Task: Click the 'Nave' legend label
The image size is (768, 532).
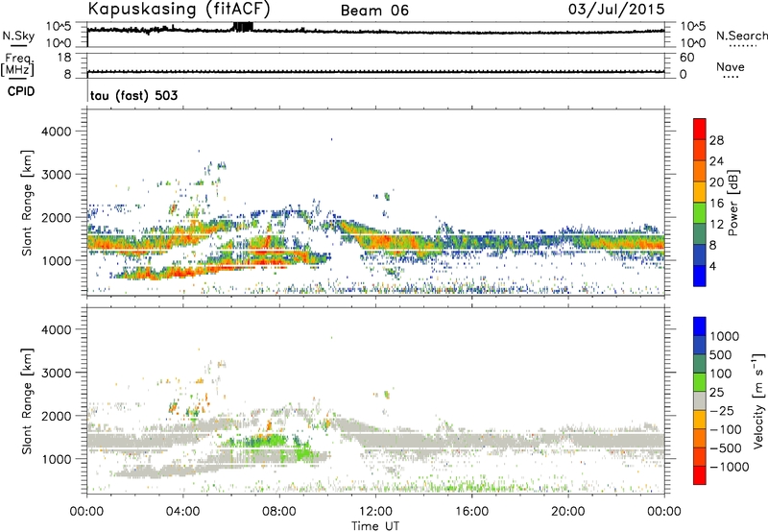Action: [731, 66]
